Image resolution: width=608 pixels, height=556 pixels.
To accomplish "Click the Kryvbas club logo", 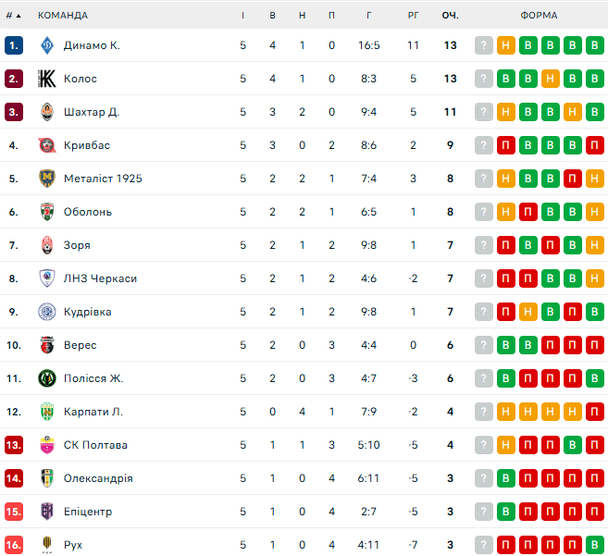I will pos(46,145).
